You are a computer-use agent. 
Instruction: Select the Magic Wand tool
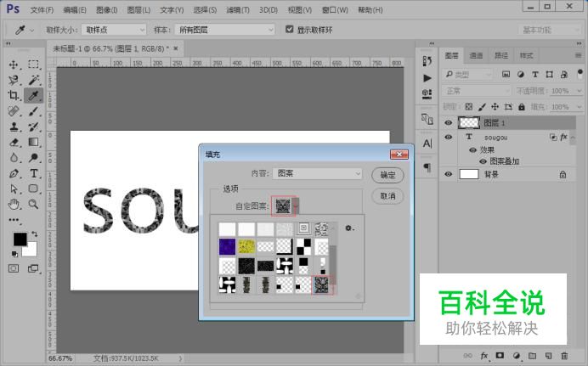[33, 80]
